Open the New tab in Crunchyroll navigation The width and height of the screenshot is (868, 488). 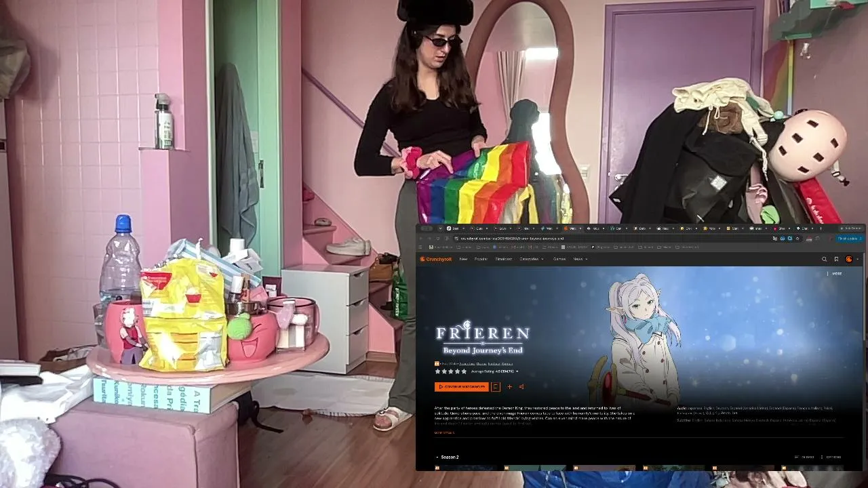[463, 259]
